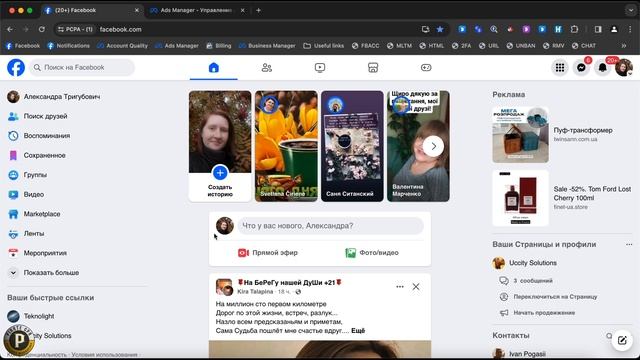The image size is (640, 360).
Task: Open the 'Business Manager' bookmark
Action: click(x=267, y=46)
